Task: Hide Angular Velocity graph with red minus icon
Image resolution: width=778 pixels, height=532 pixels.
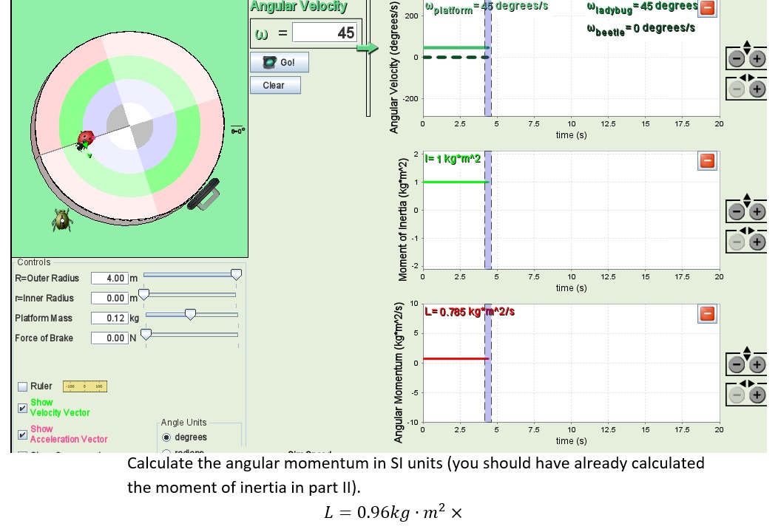Action: tap(706, 7)
